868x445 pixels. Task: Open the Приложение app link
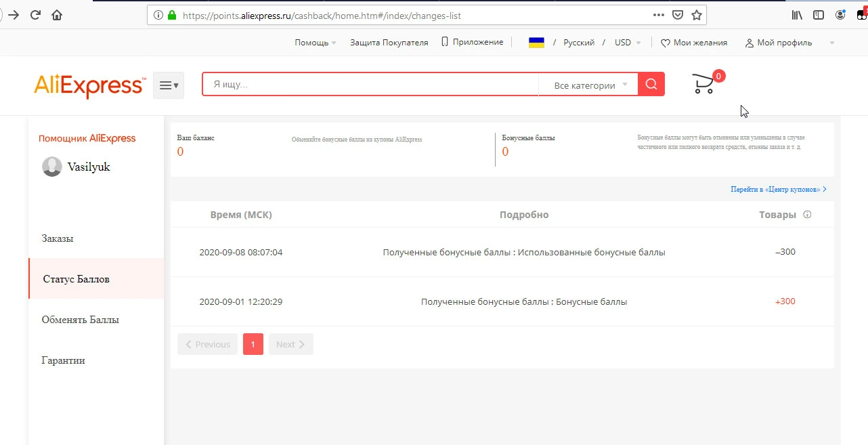tap(473, 42)
